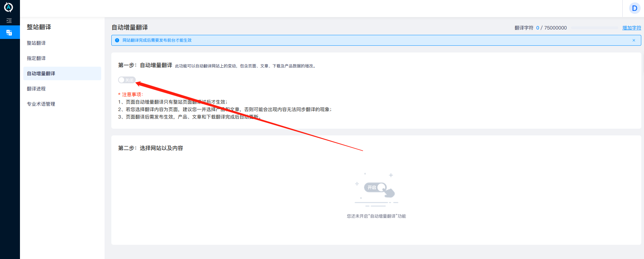644x259 pixels.
Task: Expand the sidebar with the menu-fold icon
Action: [x=9, y=21]
